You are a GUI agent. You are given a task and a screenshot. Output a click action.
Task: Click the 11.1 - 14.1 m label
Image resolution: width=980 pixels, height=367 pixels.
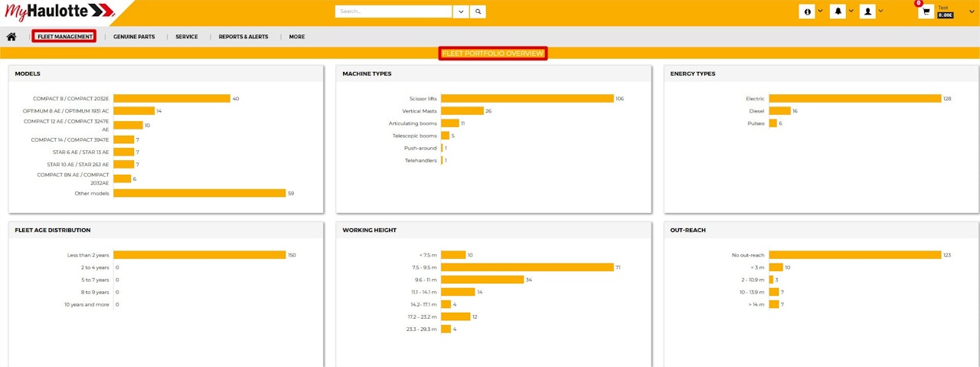click(424, 292)
